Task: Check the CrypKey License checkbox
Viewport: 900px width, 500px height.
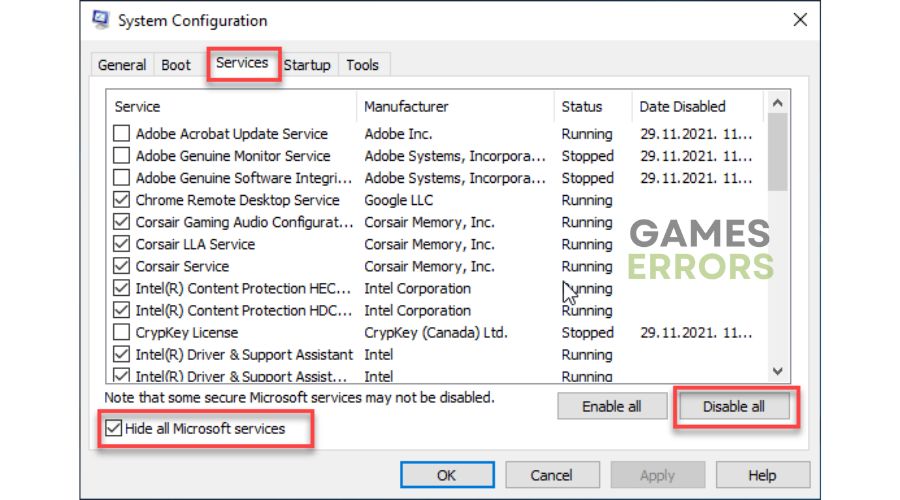Action: click(121, 332)
